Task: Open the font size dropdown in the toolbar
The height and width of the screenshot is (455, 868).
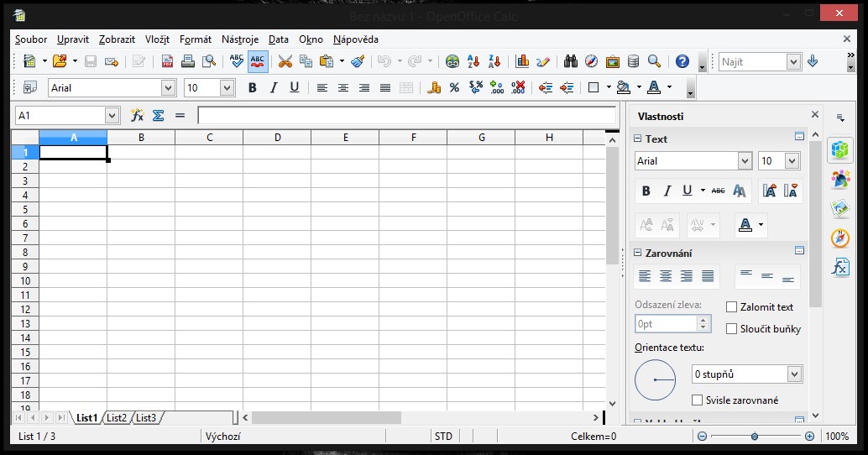Action: (227, 87)
